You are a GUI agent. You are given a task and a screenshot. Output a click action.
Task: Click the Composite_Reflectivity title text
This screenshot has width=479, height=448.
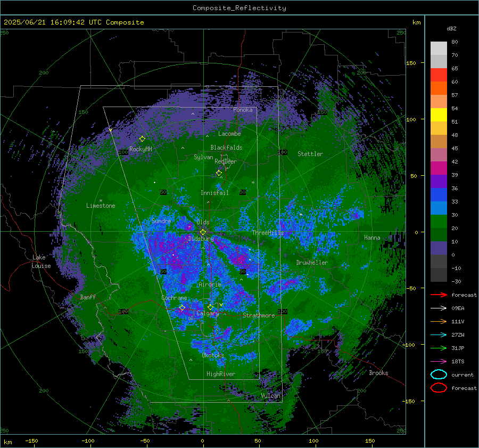(x=240, y=8)
